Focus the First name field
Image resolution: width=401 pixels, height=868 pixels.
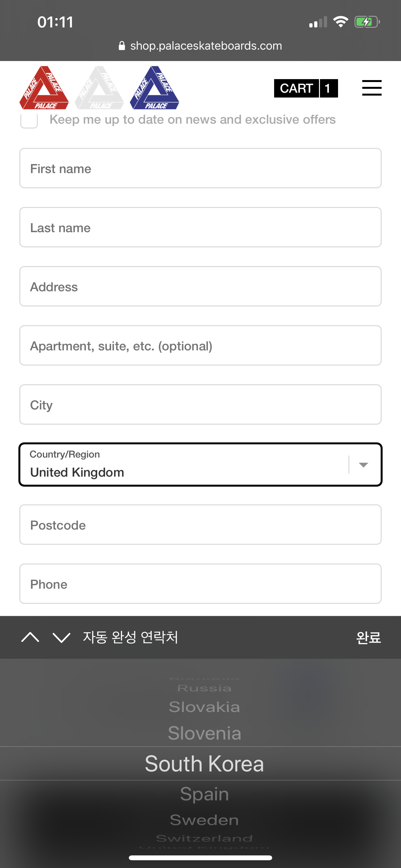tap(200, 169)
